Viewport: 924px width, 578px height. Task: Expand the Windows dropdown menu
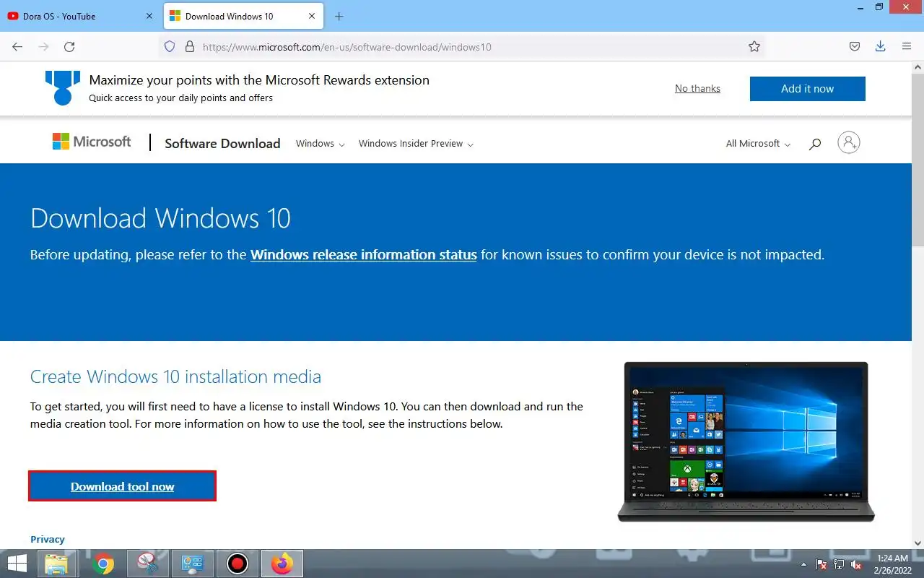tap(320, 144)
